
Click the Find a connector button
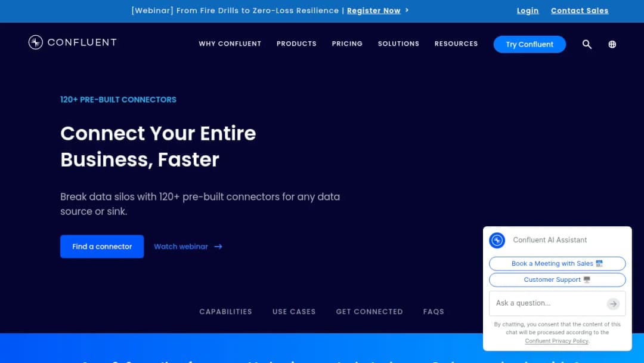pyautogui.click(x=102, y=247)
